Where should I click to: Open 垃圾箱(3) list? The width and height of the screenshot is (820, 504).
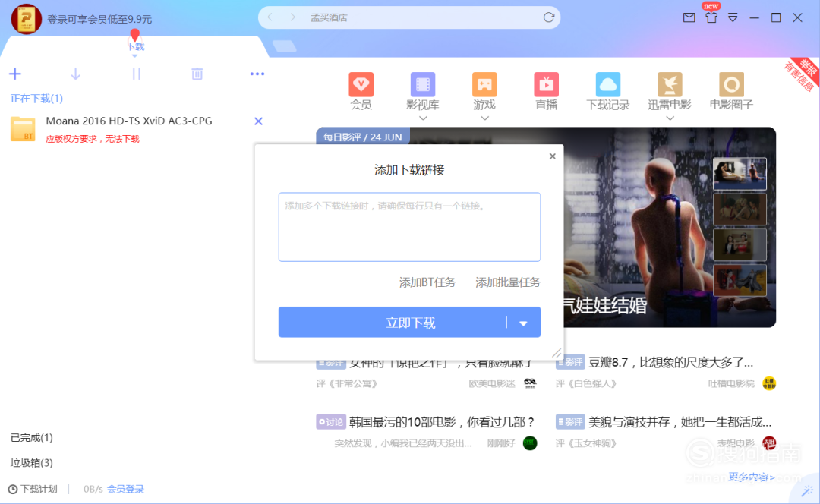32,463
